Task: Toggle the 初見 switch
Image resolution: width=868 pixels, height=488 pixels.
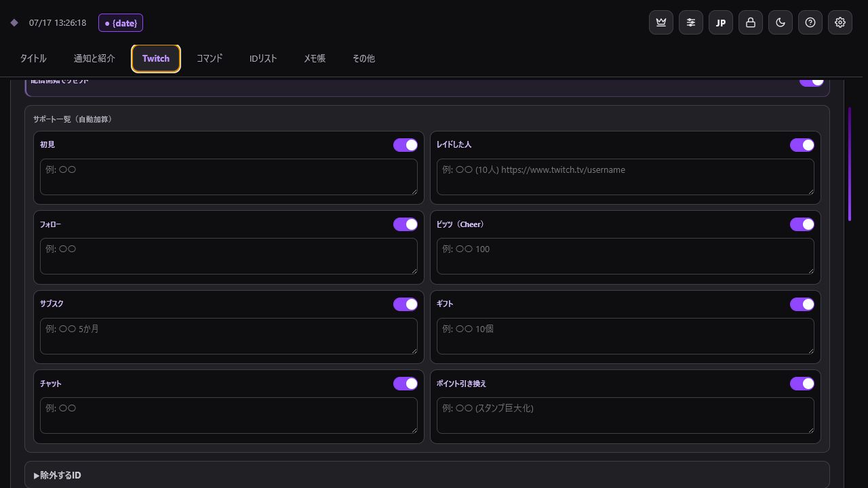Action: click(406, 145)
